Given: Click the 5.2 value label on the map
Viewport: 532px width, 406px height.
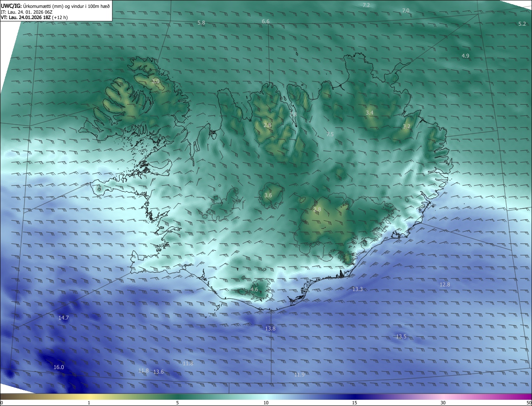Looking at the screenshot, I should [522, 24].
